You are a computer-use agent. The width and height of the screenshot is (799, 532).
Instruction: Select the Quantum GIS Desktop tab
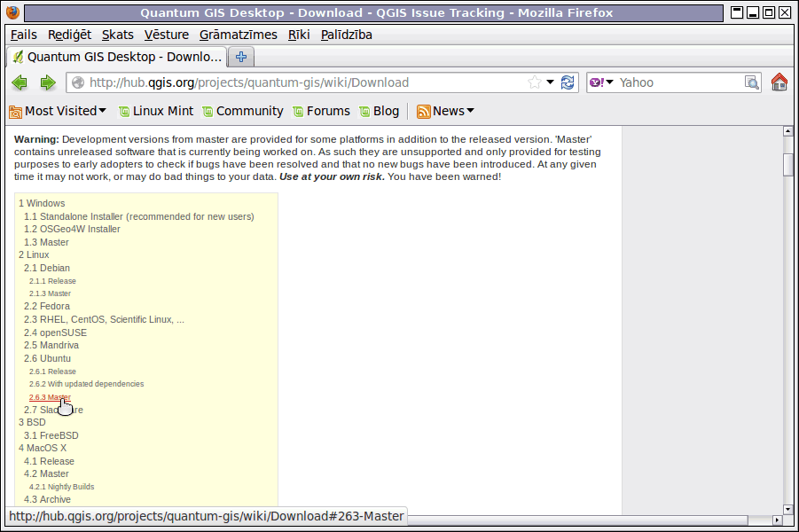[x=117, y=57]
